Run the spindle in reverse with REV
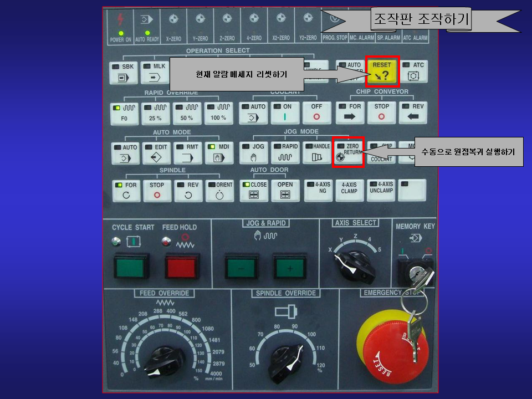Viewport: 532px width, 399px height. 188,191
